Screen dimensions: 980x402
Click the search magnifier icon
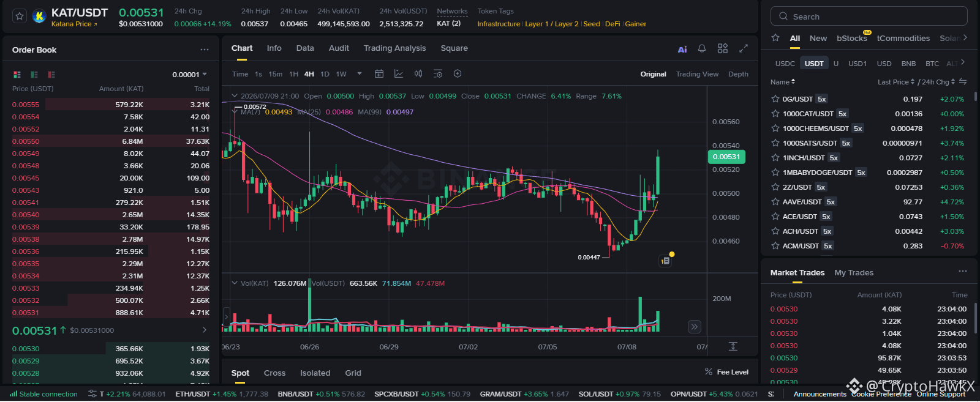click(783, 17)
